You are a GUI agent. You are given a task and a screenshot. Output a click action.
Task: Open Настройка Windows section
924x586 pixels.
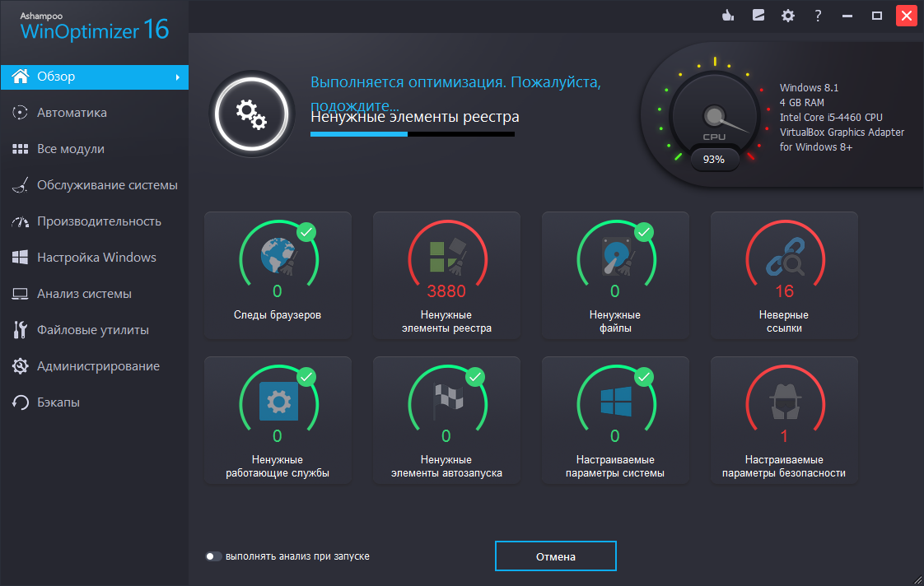[x=94, y=258]
